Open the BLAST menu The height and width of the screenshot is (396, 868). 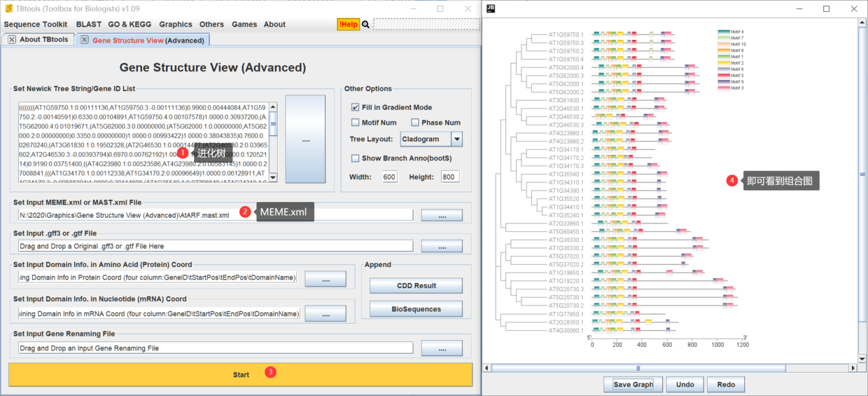point(89,25)
